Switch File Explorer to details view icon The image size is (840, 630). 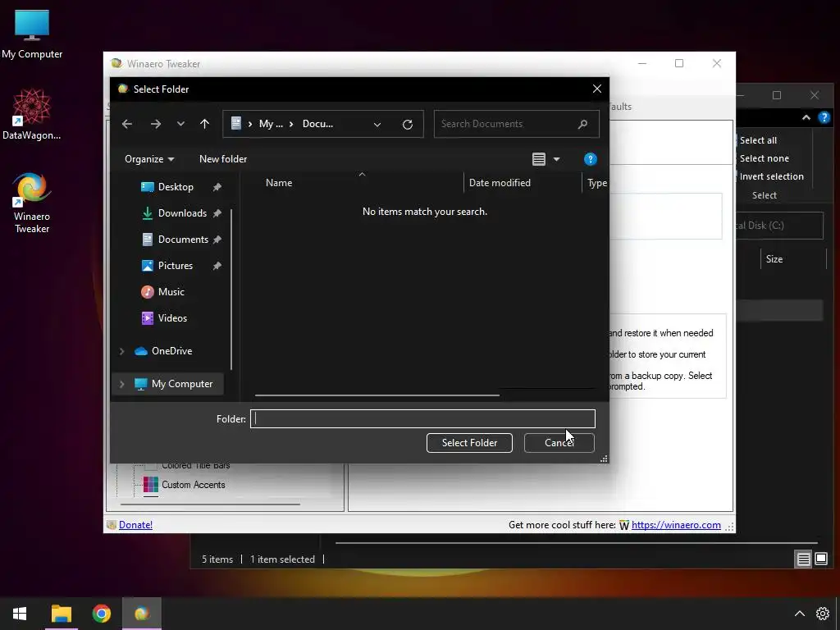pos(804,559)
